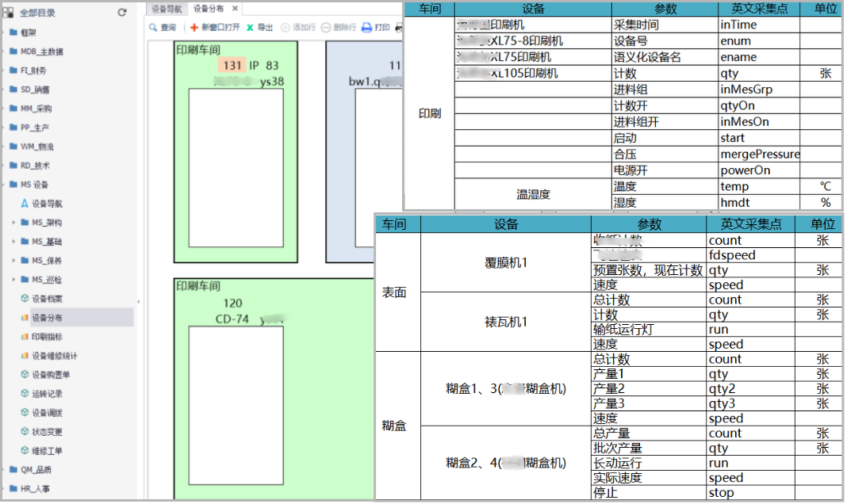Click the green Excel 导出 icon
847x504 pixels.
click(251, 28)
